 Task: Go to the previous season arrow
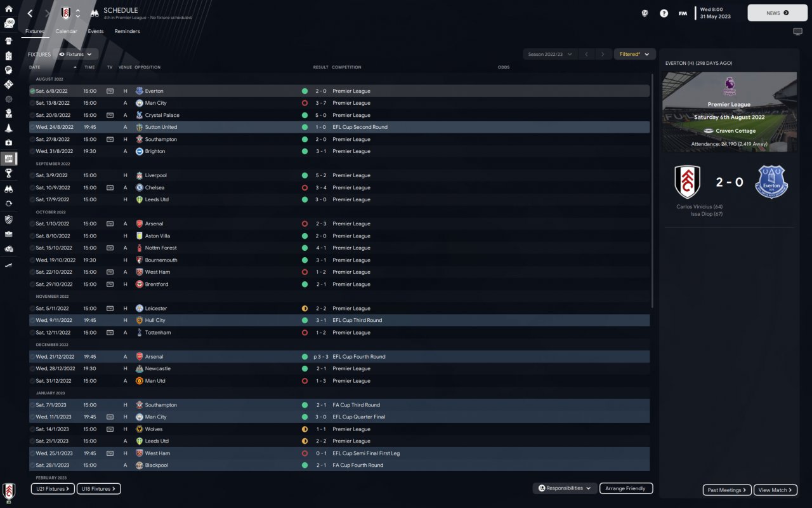pos(586,55)
